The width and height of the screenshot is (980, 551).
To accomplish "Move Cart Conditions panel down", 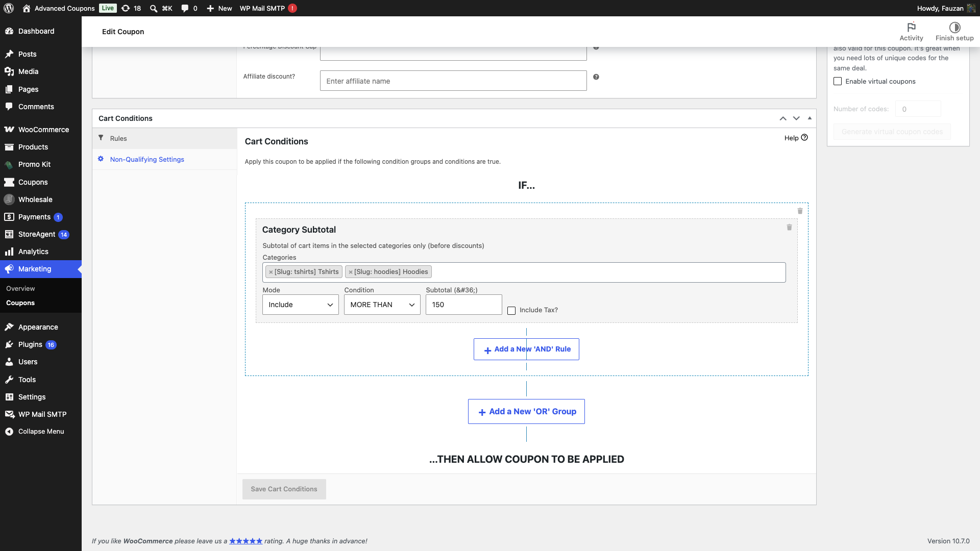I will click(x=796, y=118).
